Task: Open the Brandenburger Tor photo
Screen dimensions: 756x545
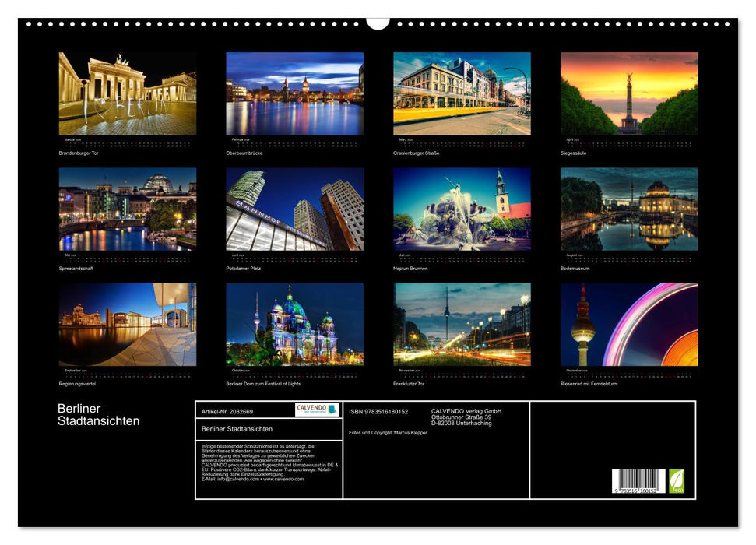Action: coord(128,93)
